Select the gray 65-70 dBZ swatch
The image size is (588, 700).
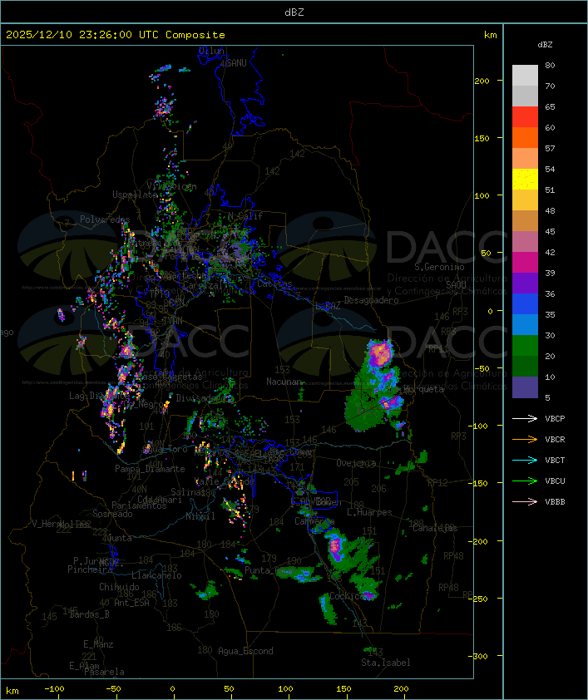point(525,96)
